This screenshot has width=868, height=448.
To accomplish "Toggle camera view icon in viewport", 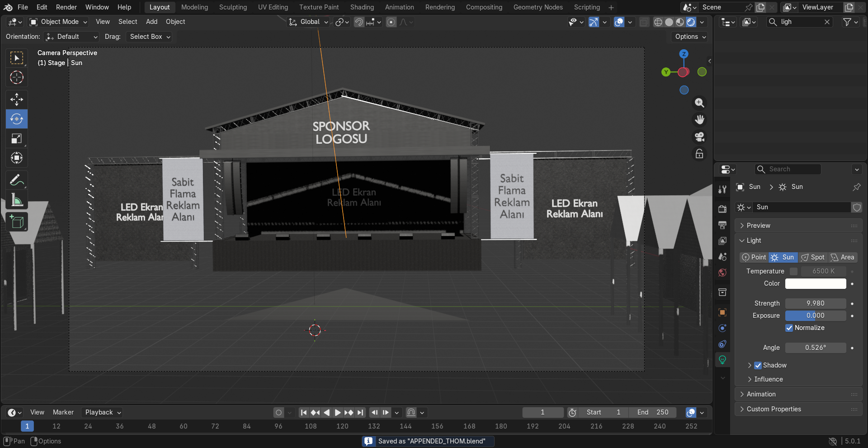I will (699, 137).
